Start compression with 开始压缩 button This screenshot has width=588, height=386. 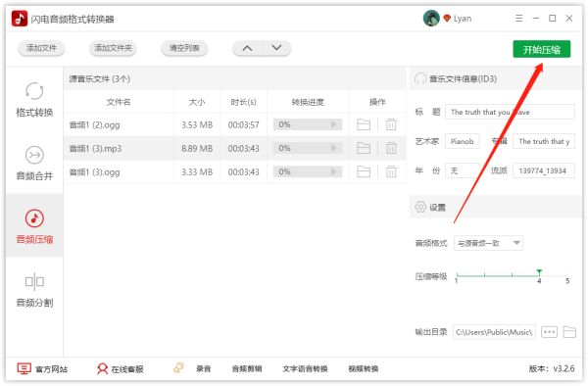click(x=542, y=49)
